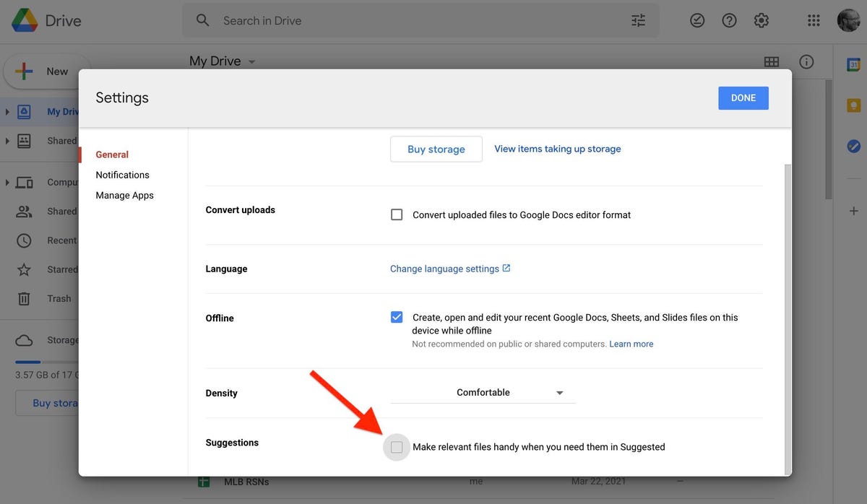Select the Notifications settings tab
The width and height of the screenshot is (867, 504).
(122, 175)
